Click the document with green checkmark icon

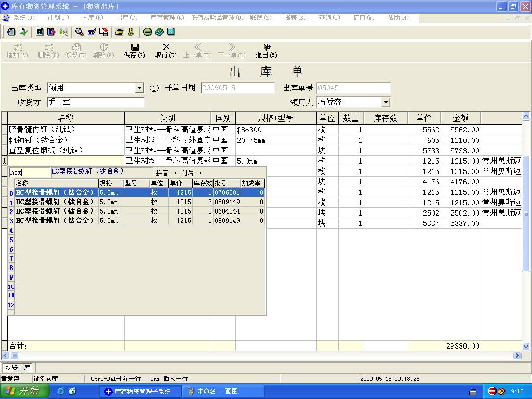click(23, 32)
